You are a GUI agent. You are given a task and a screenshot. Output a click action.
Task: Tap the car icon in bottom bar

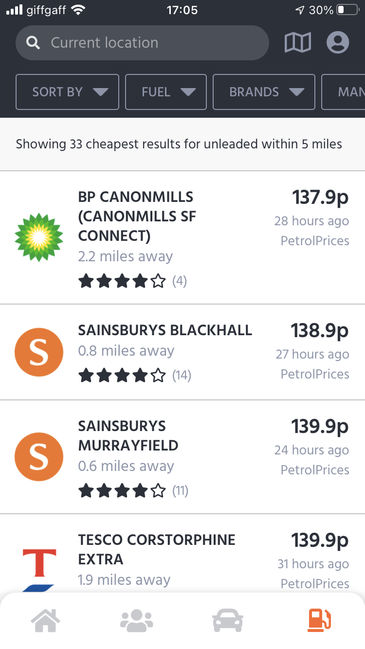(228, 621)
